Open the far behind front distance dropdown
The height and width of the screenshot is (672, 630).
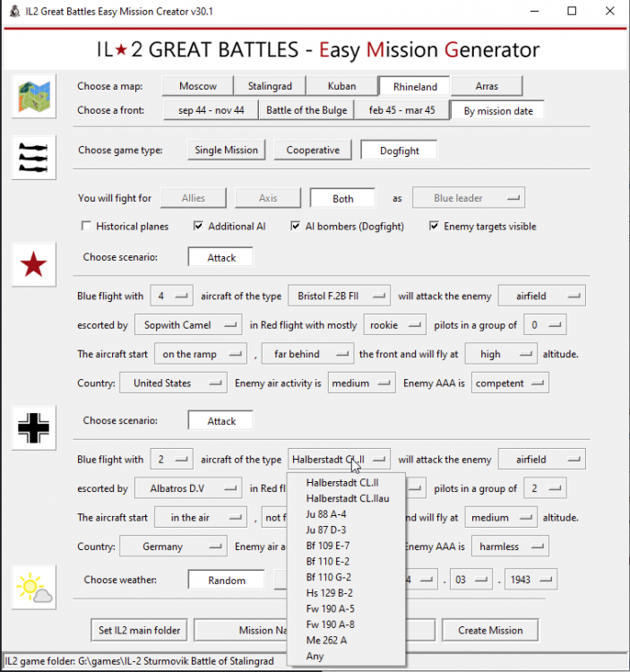(x=307, y=354)
